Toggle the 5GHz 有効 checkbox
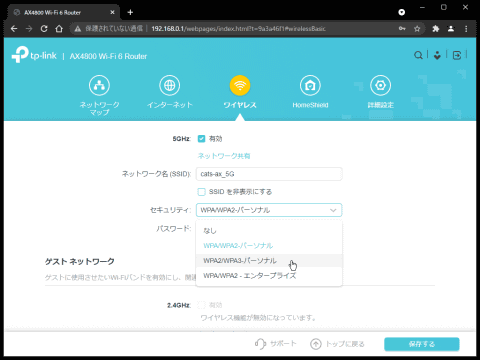480x360 pixels. click(201, 139)
